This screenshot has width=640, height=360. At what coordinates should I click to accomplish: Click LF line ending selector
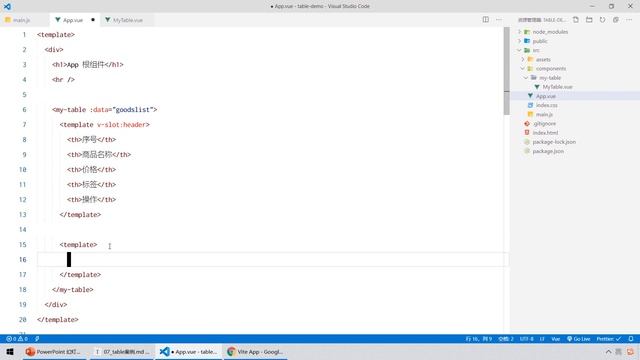coord(542,339)
